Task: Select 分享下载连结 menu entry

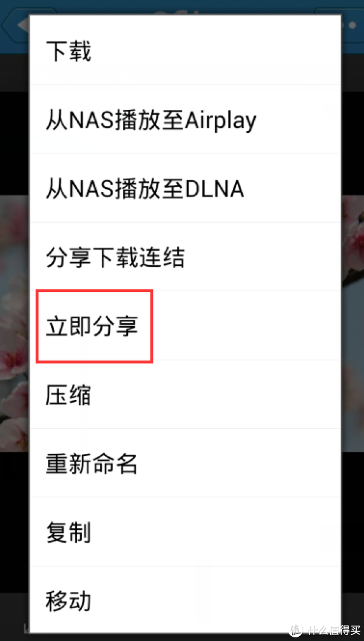Action: coord(184,257)
